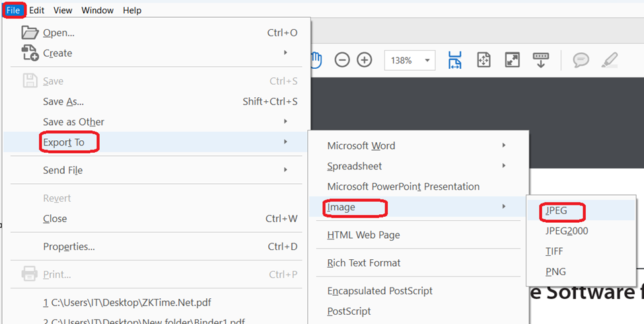Screen dimensions: 644x324
Task: Click the Fit Width scrolling icon
Action: pos(454,60)
